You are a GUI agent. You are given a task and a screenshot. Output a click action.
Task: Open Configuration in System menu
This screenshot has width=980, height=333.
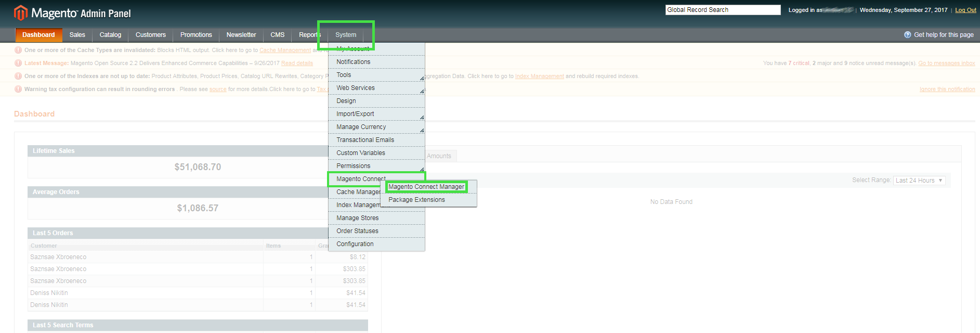click(355, 244)
